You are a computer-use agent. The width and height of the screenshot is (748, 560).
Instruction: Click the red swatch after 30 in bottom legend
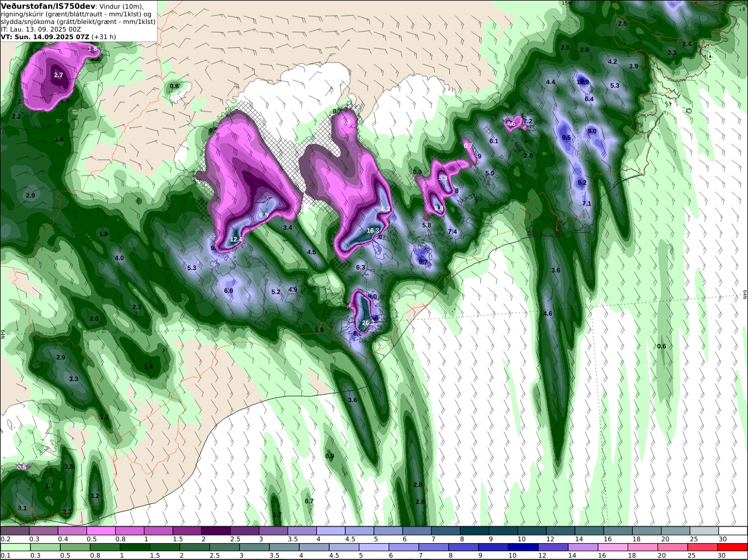(x=733, y=547)
